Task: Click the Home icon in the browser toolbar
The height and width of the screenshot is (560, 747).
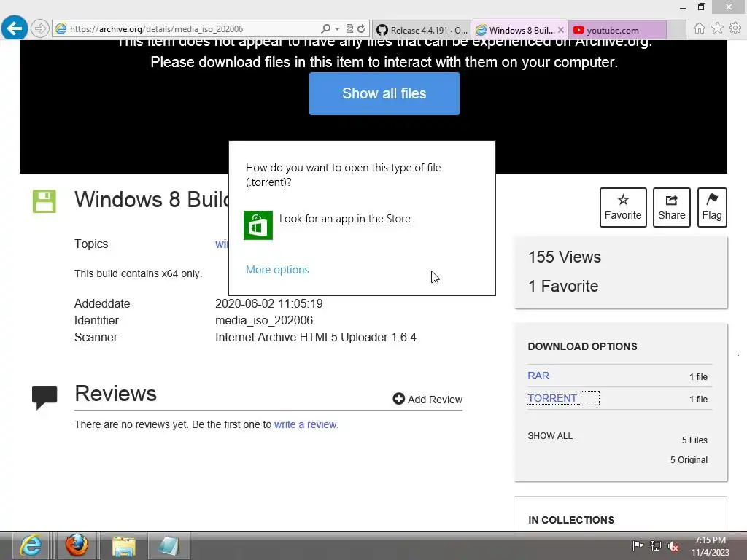Action: pos(699,28)
